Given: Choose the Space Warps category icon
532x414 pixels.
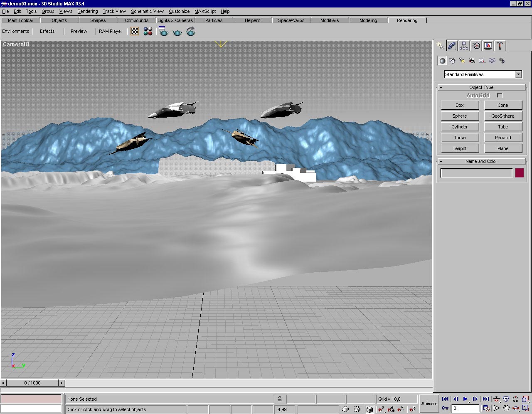Looking at the screenshot, I should (492, 61).
